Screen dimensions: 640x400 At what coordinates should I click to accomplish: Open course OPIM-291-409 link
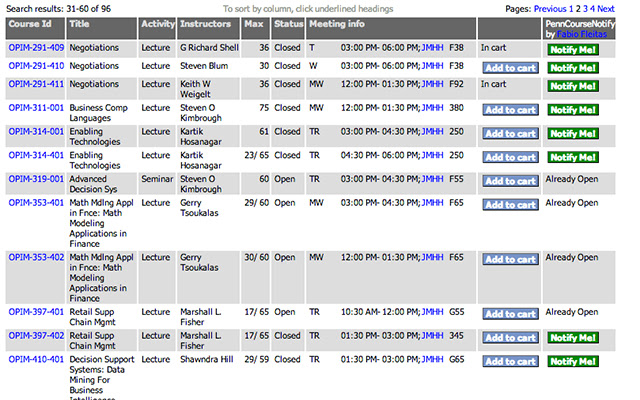point(36,47)
